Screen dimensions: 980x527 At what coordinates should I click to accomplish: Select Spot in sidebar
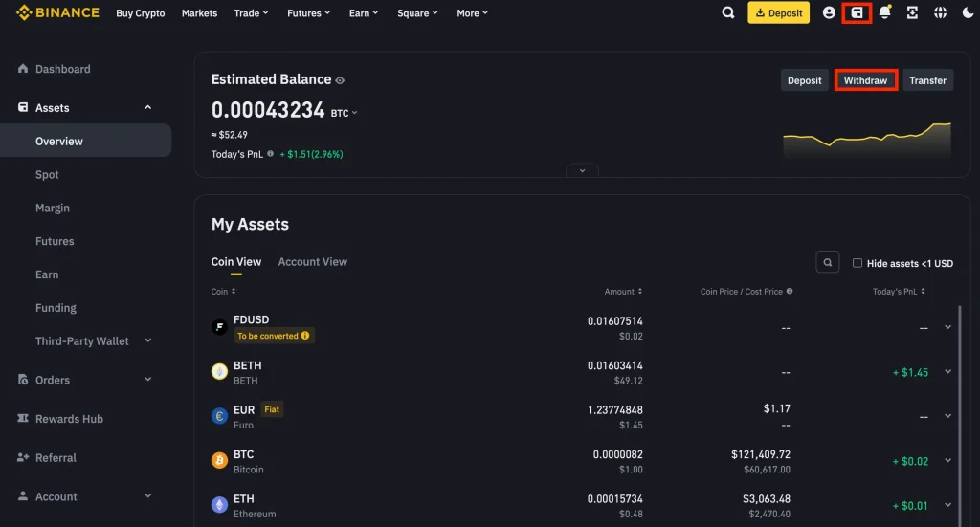[x=47, y=174]
